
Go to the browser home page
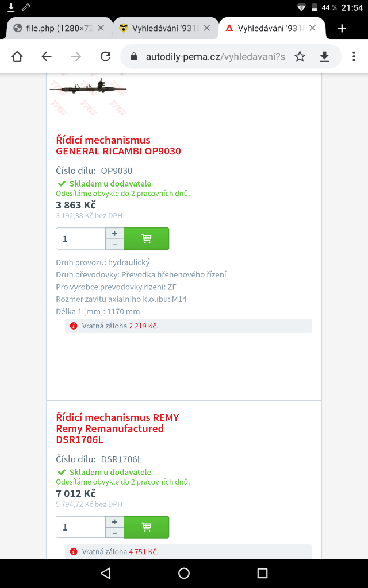click(17, 56)
